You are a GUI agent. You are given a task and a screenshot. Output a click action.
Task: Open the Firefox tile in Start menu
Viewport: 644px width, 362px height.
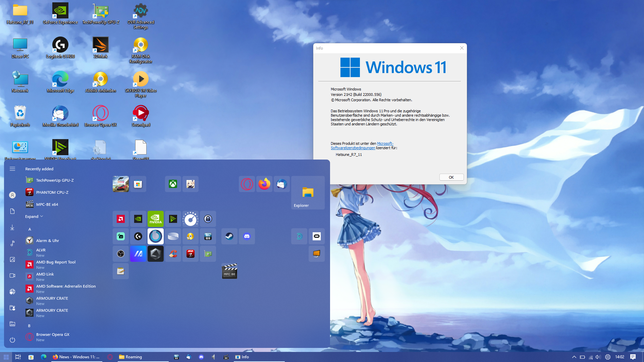[264, 184]
